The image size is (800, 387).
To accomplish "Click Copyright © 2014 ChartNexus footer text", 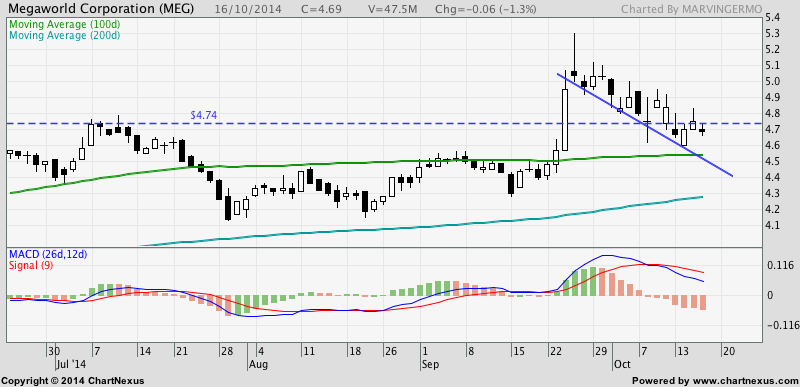I will click(73, 380).
